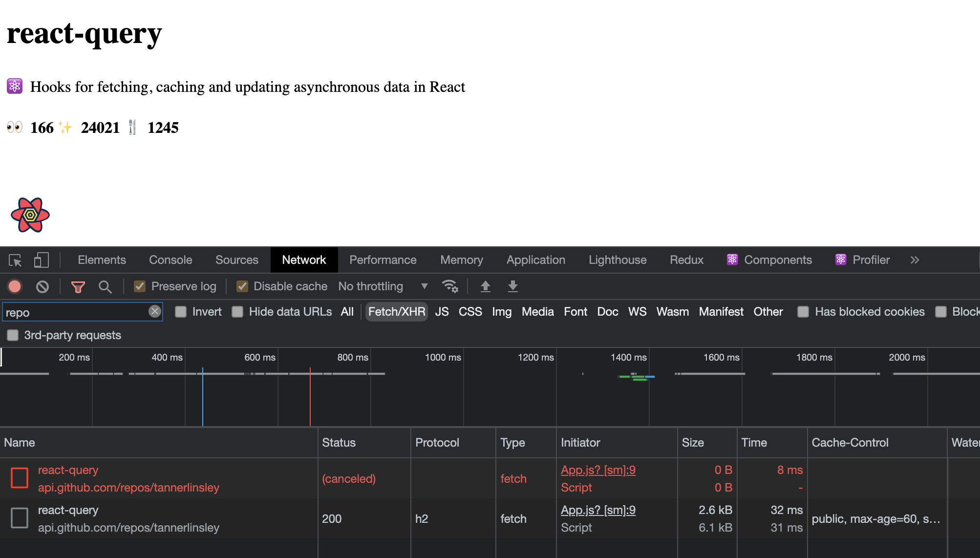Click the atom icon beside Components tab
980x558 pixels.
pos(732,260)
